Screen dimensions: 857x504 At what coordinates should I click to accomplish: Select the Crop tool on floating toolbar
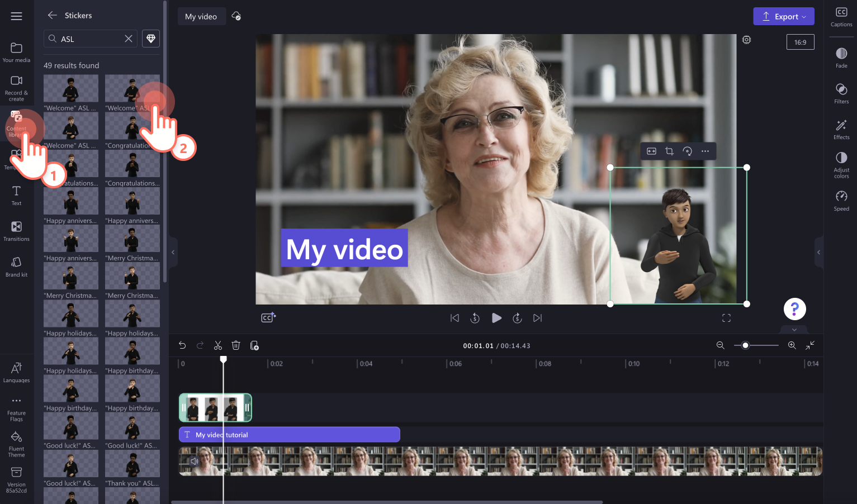click(x=670, y=151)
